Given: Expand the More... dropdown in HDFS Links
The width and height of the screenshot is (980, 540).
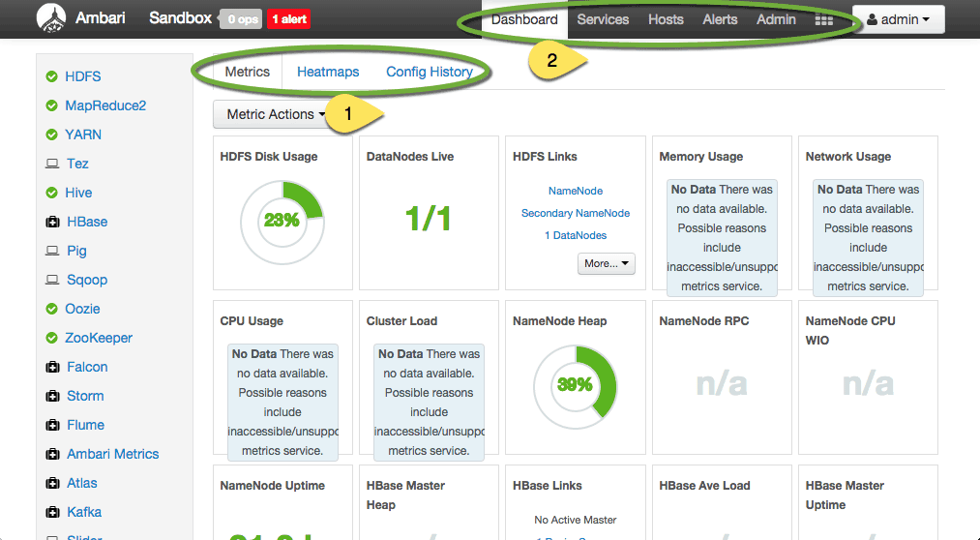Looking at the screenshot, I should tap(607, 263).
